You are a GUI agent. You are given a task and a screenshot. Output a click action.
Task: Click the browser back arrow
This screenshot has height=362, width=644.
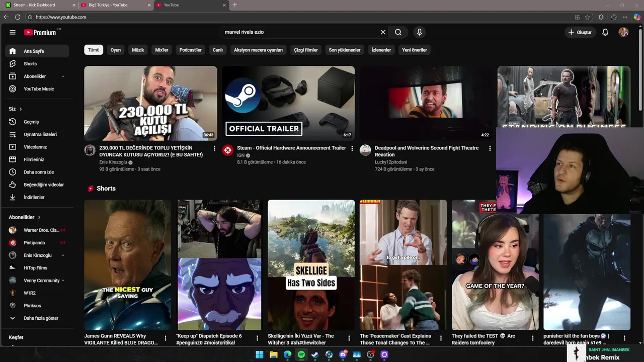(x=6, y=17)
